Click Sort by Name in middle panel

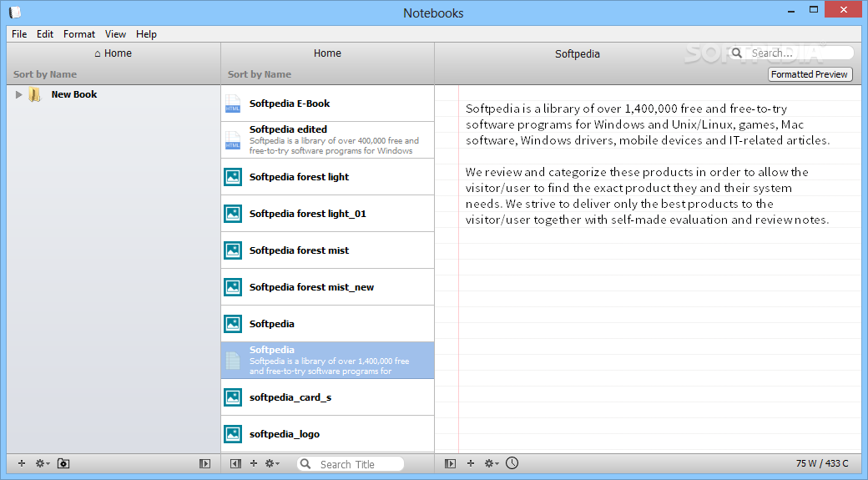[259, 74]
